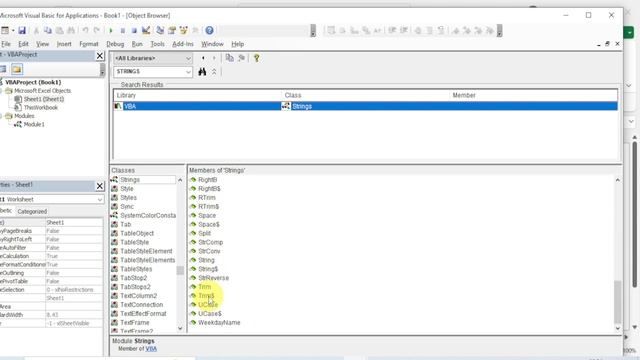Close the Properties Sheet1 panel
The width and height of the screenshot is (640, 360).
[100, 186]
